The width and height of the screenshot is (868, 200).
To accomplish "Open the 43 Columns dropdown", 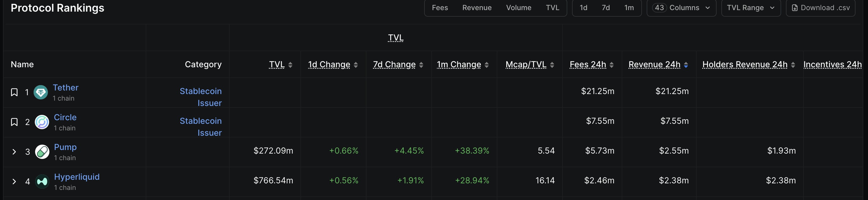I will pos(681,8).
